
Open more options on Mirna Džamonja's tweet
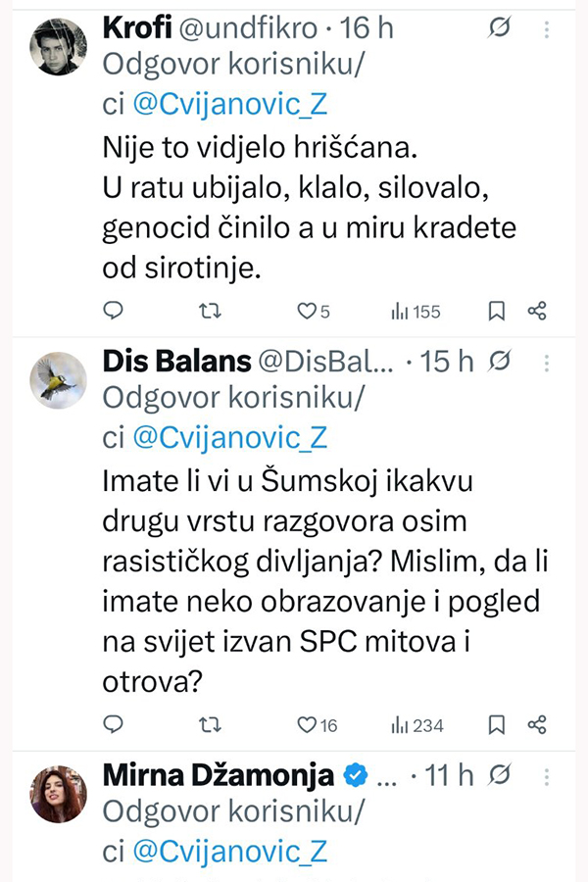pos(546,776)
